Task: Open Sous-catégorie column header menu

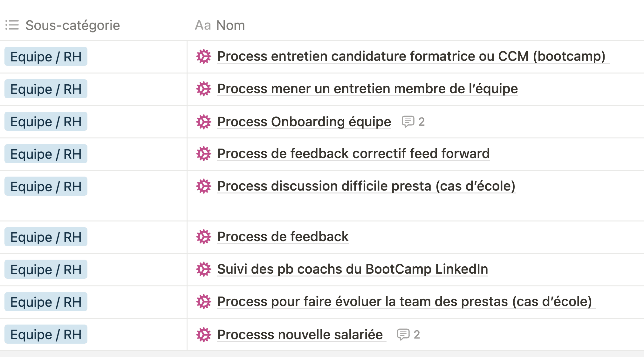Action: [93, 25]
